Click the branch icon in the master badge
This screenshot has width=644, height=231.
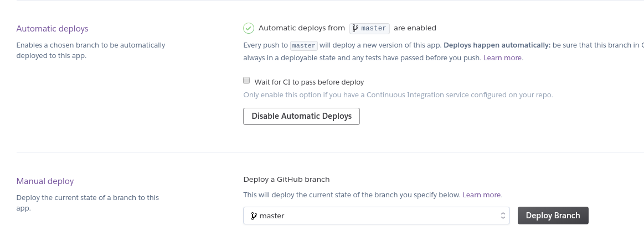pos(356,28)
